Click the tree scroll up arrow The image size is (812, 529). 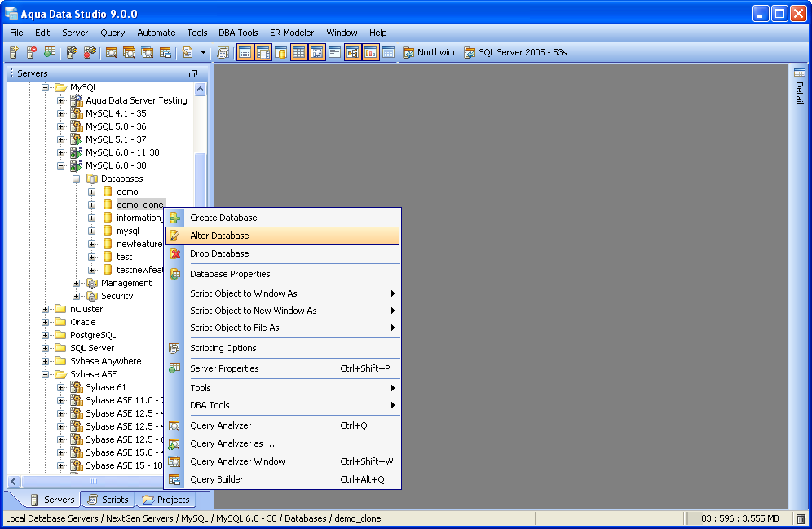(200, 89)
